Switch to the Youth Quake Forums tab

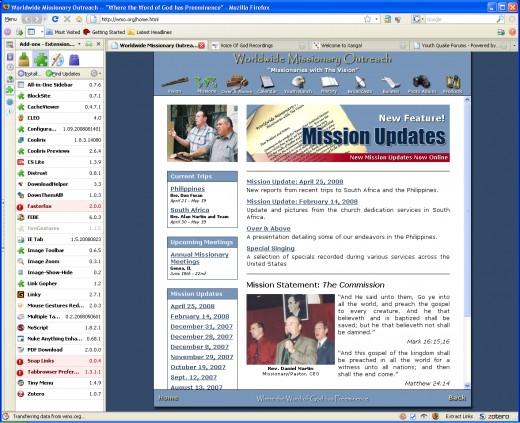[x=459, y=45]
